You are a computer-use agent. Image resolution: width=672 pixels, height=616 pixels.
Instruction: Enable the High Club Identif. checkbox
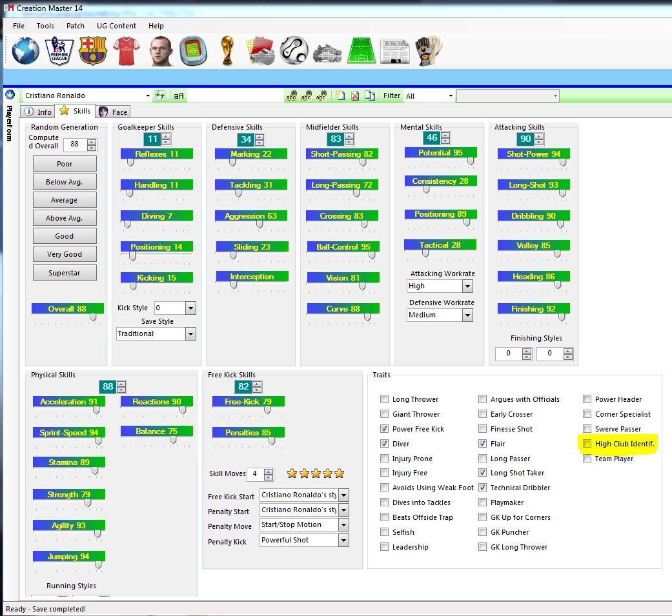tap(587, 444)
